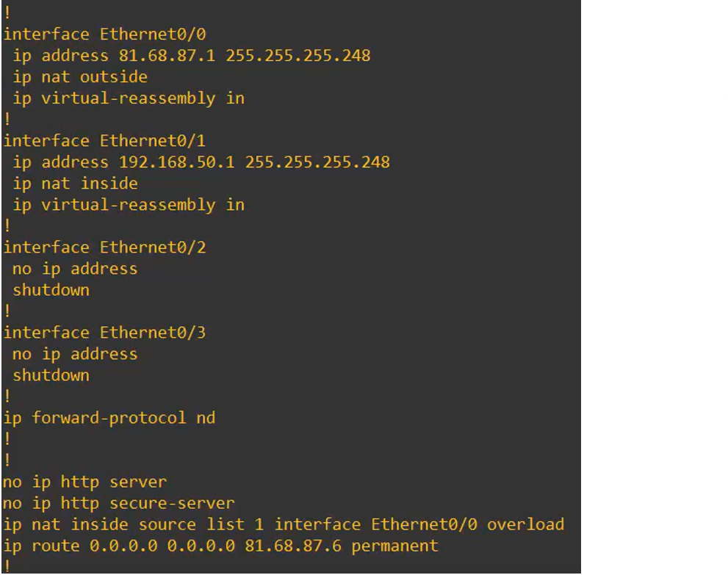The width and height of the screenshot is (728, 575).
Task: Click the 192.168.50.1 address text
Action: pyautogui.click(x=177, y=162)
